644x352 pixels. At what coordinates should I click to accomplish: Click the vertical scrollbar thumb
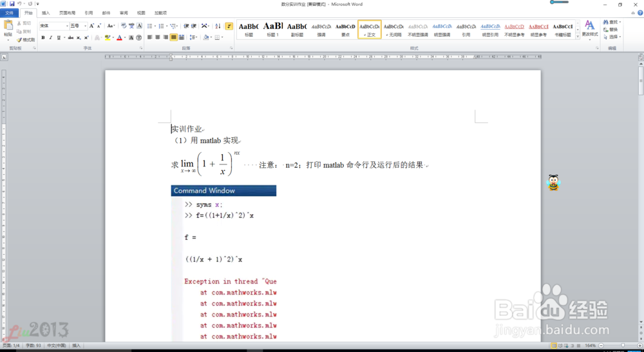(641, 80)
